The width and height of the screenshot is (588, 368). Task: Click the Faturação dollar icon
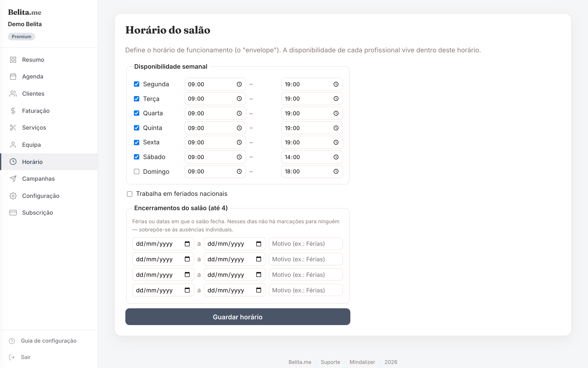pyautogui.click(x=13, y=111)
